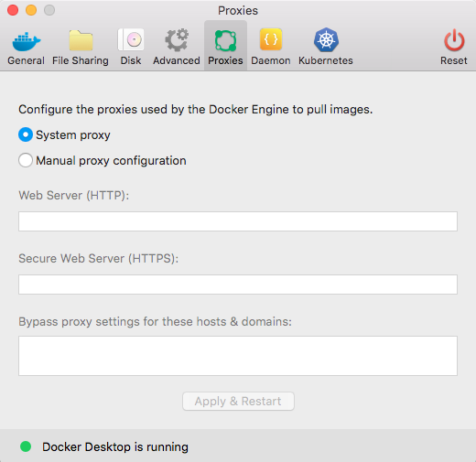This screenshot has width=476, height=462.
Task: Select the System proxy radio button
Action: tap(26, 134)
